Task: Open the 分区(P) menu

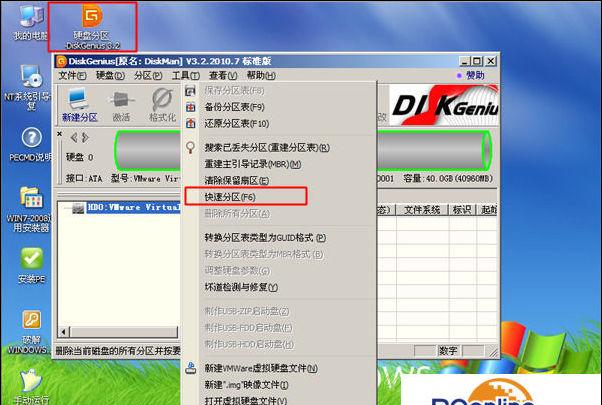Action: [148, 75]
